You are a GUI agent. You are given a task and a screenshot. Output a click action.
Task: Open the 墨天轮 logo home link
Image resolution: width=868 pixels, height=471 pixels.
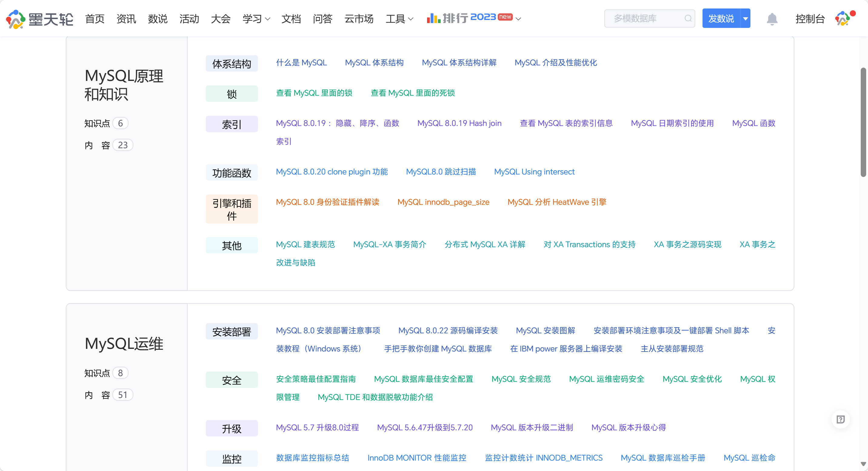pos(39,18)
